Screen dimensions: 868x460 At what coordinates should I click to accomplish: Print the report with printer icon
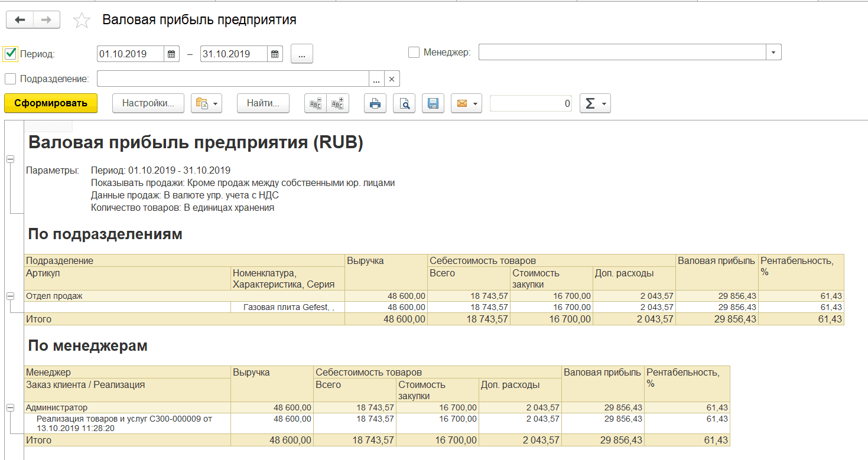(x=375, y=103)
